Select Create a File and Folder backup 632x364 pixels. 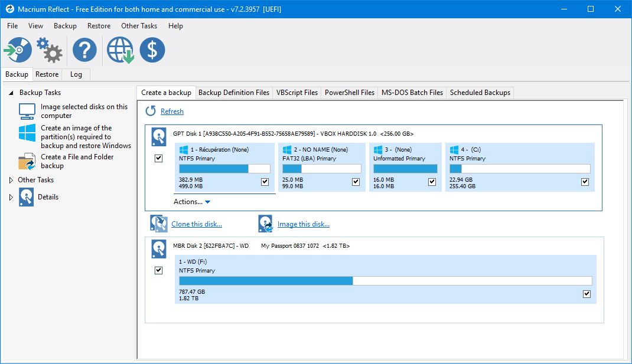[x=77, y=161]
